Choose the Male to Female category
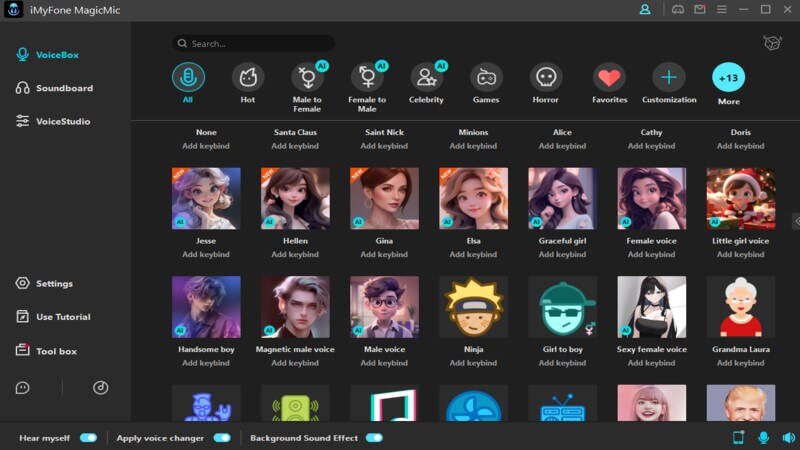 click(307, 77)
